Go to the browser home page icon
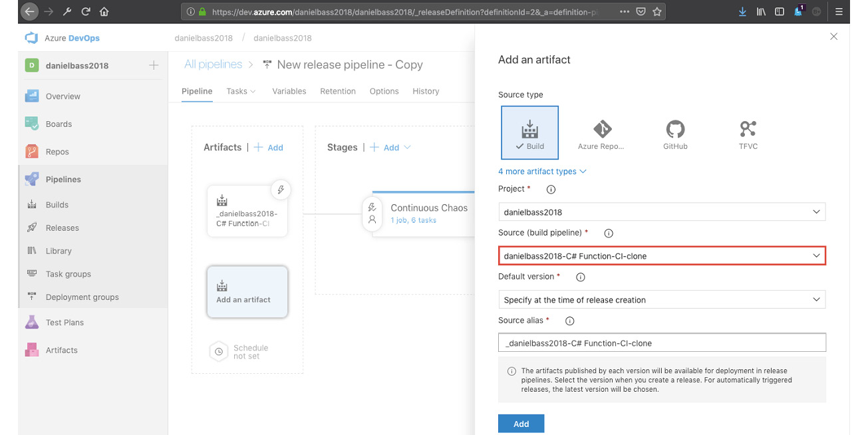 tap(104, 11)
